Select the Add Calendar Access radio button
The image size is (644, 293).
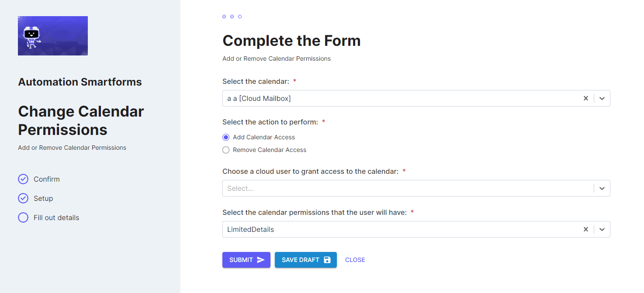pos(226,137)
